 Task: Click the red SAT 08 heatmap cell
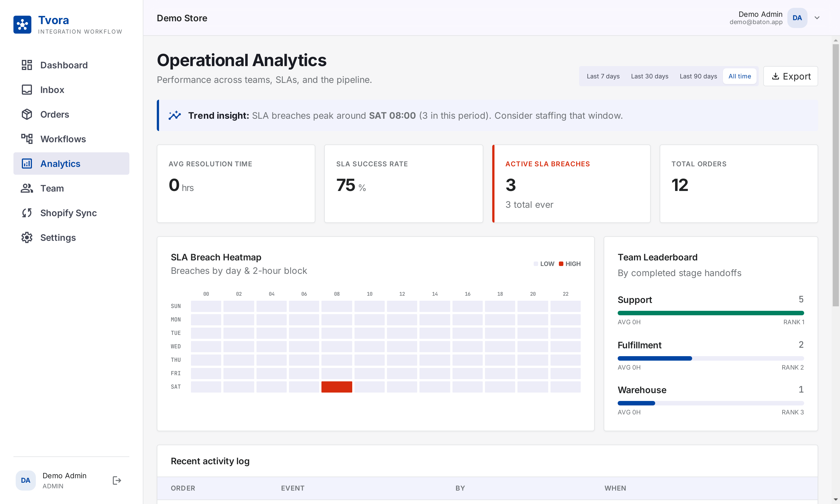pyautogui.click(x=337, y=387)
